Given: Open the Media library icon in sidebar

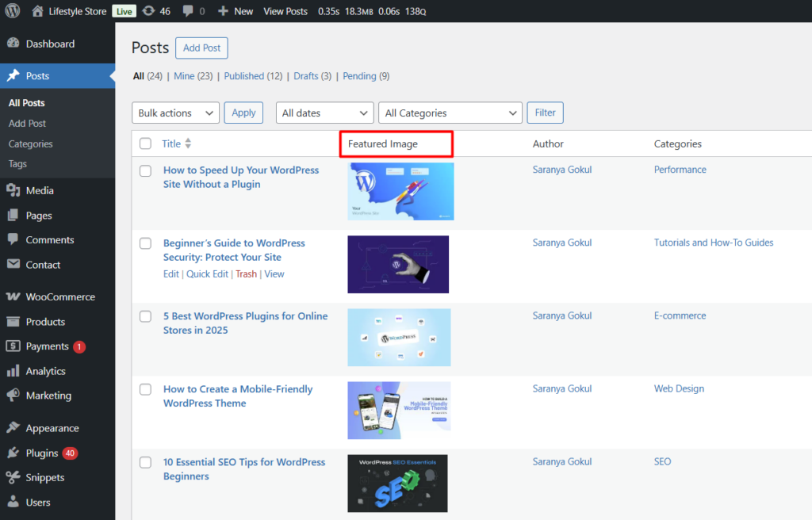Looking at the screenshot, I should pyautogui.click(x=13, y=190).
